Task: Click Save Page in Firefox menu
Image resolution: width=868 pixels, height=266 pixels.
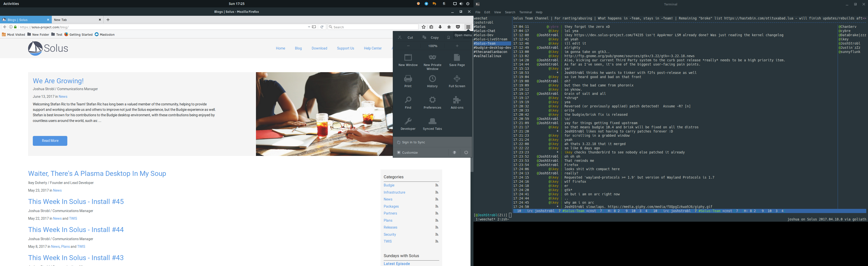Action: pos(457,60)
